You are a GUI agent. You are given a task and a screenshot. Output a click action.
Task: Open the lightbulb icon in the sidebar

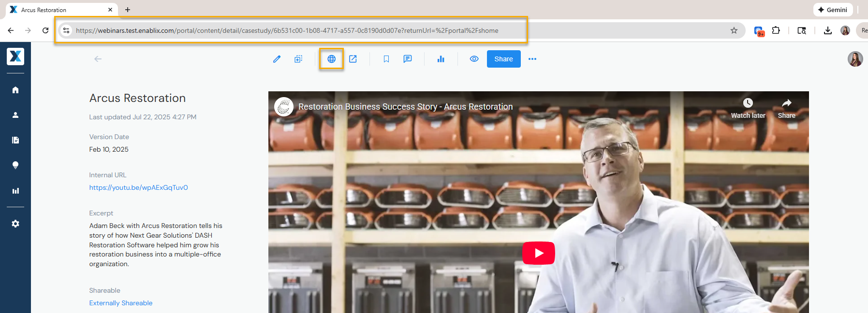tap(15, 165)
